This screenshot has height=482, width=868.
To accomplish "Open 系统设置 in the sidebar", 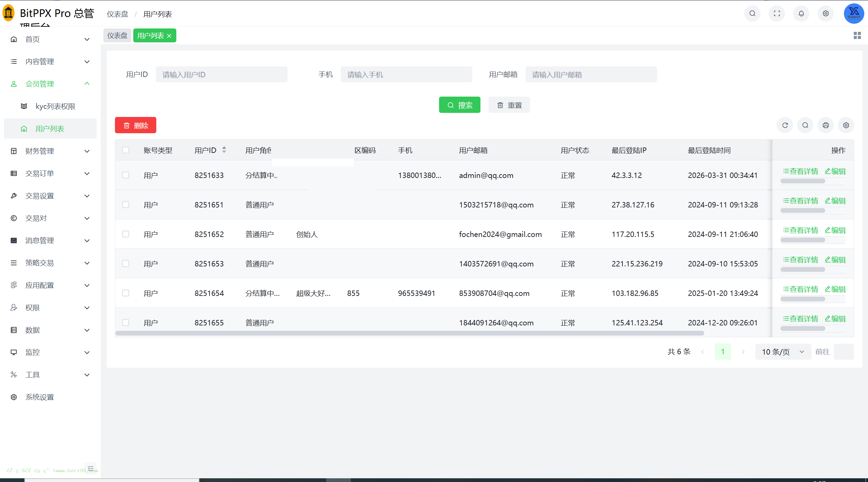I will tap(50, 397).
